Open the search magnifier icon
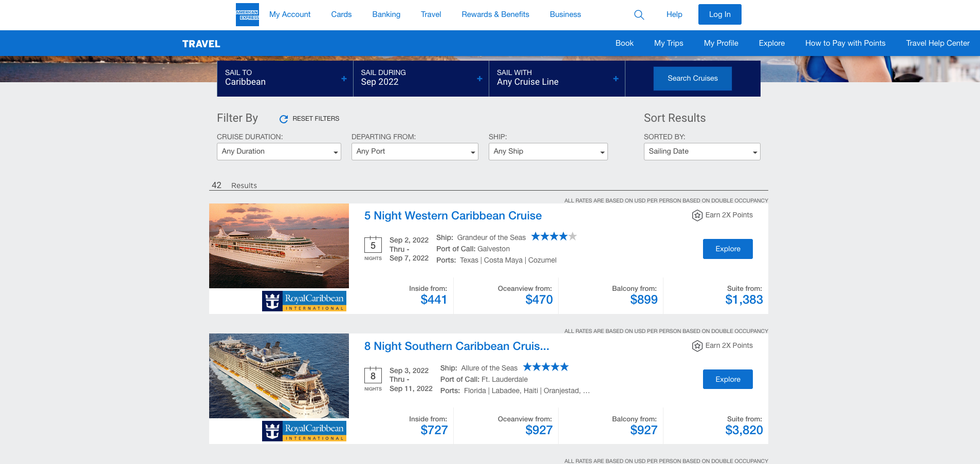This screenshot has width=980, height=464. tap(639, 15)
